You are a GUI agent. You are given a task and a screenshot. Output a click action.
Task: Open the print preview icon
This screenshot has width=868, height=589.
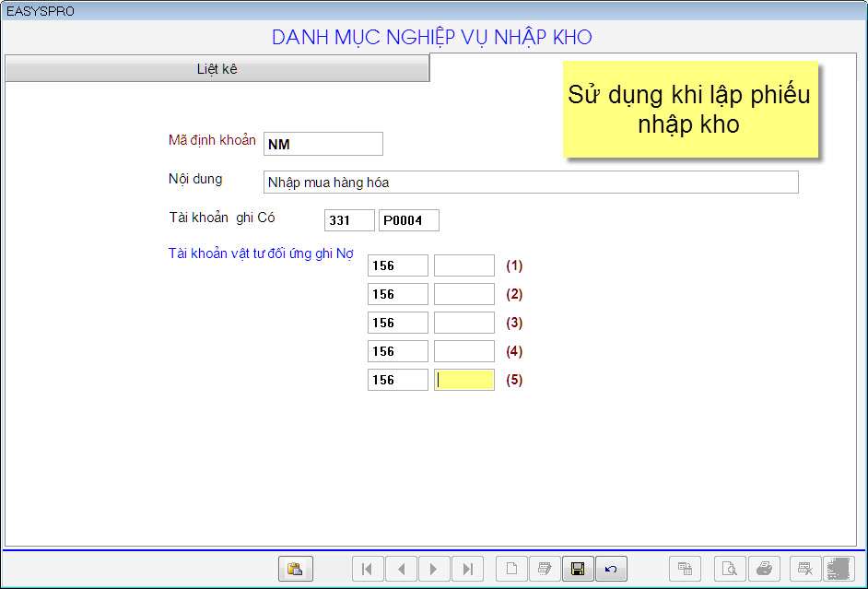729,569
